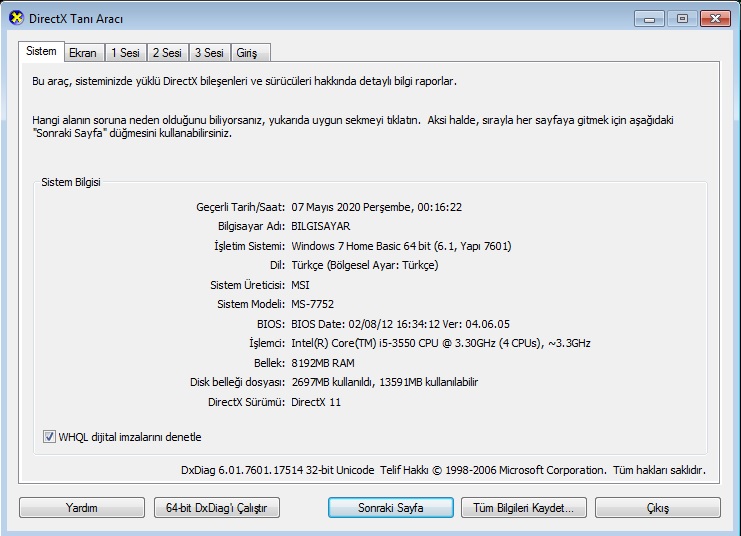Viewport: 741px width, 536px height.
Task: Switch to the Sistem tab
Action: (x=41, y=51)
